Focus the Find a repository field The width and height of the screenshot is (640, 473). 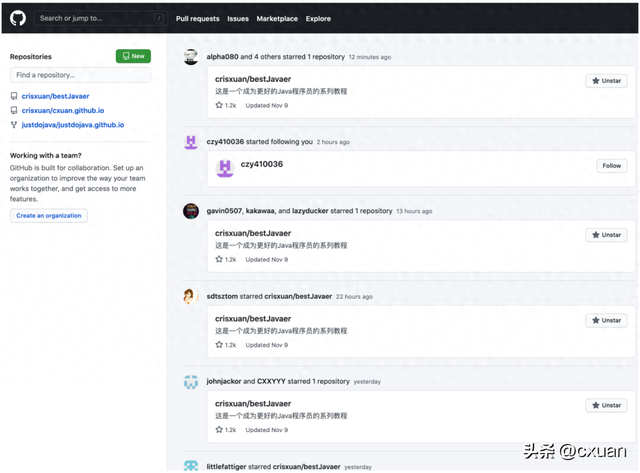point(80,75)
